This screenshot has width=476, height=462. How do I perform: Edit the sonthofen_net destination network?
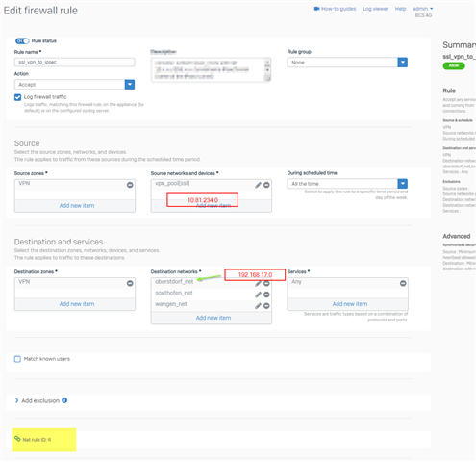point(258,295)
